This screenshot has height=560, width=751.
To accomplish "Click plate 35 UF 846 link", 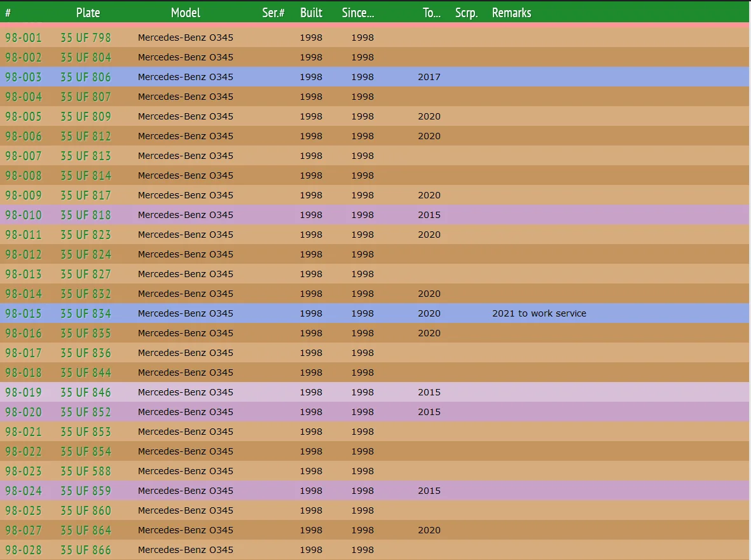I will click(x=86, y=392).
